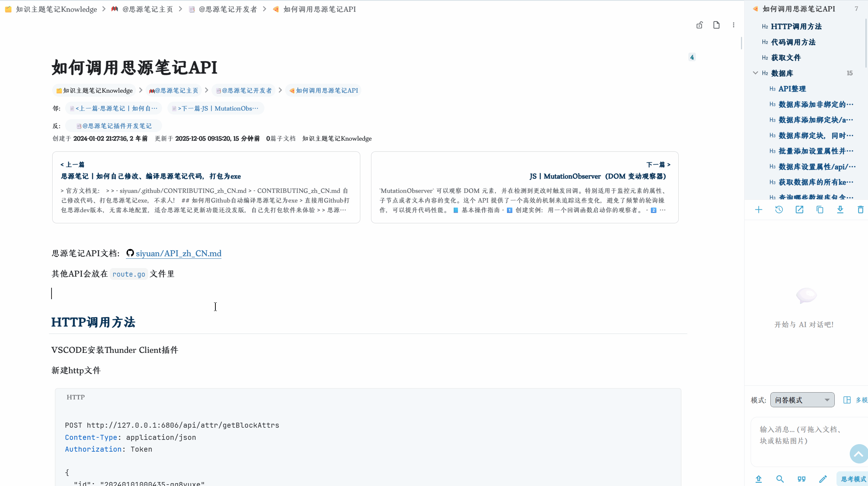Download the conversation
Viewport: 868px width, 486px height.
pyautogui.click(x=840, y=209)
